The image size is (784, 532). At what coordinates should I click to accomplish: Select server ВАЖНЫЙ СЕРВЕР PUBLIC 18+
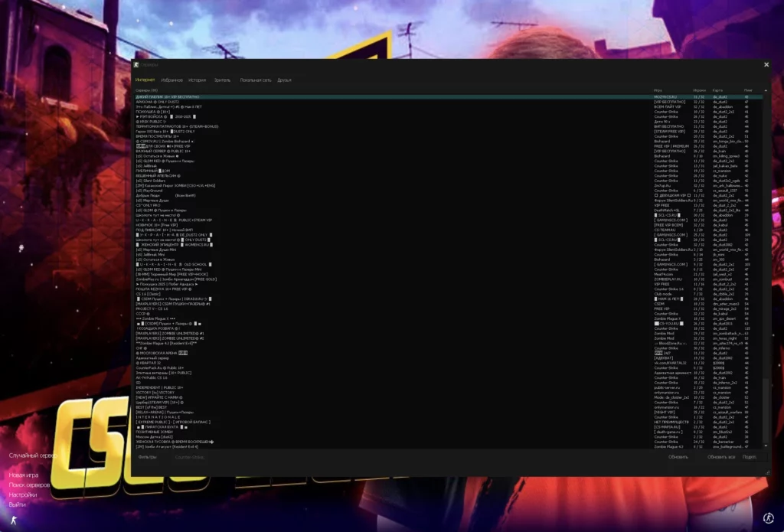coord(449,151)
